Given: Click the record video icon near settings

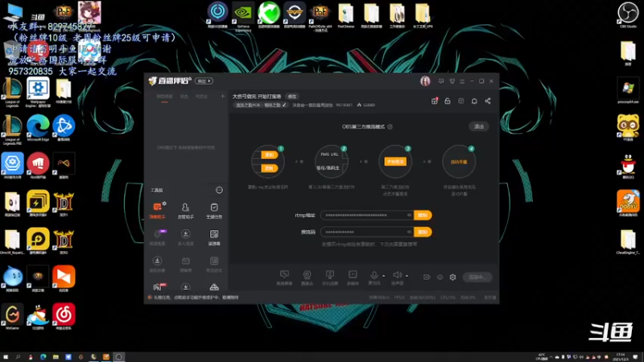Looking at the screenshot, I should pyautogui.click(x=427, y=277).
